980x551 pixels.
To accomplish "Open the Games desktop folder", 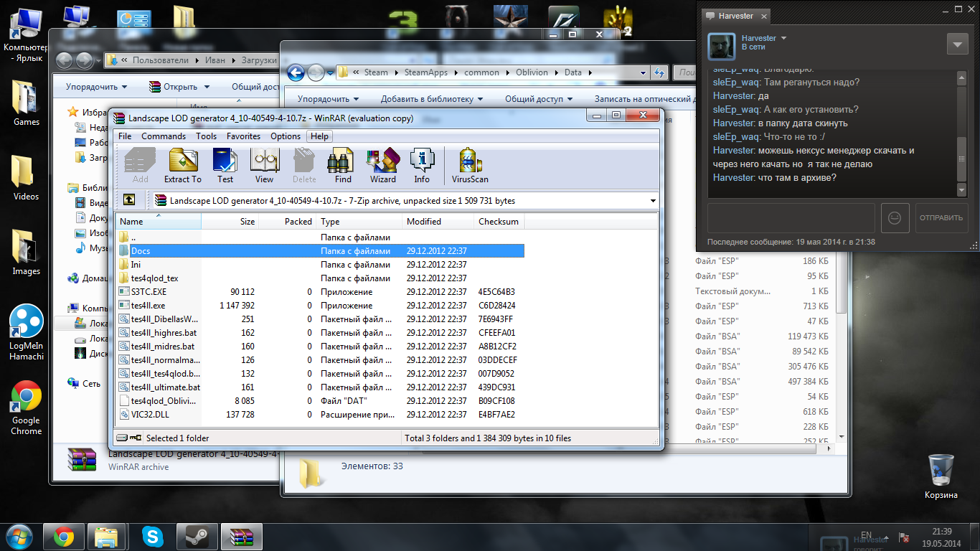I will 27,103.
